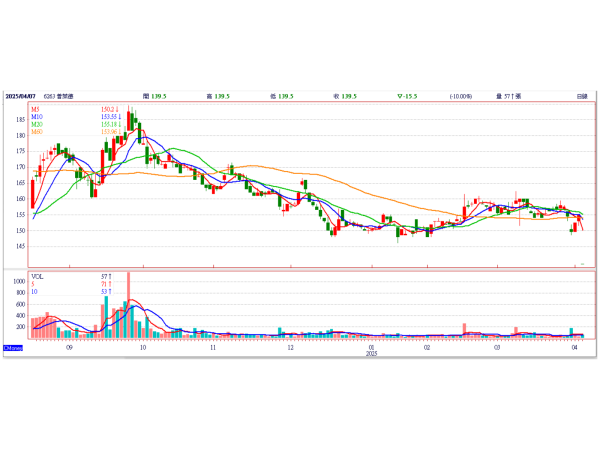Image resolution: width=600 pixels, height=450 pixels.
Task: Select the 日線 period label
Action: tap(581, 96)
